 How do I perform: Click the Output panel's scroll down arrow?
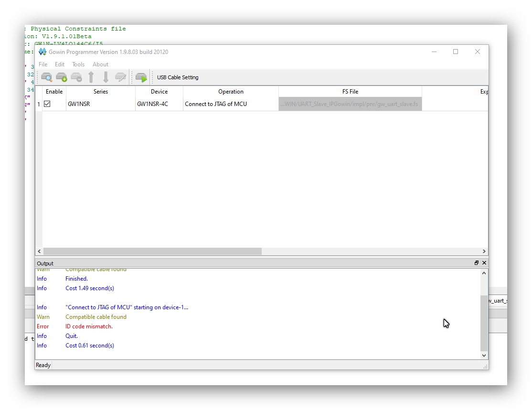pos(484,356)
